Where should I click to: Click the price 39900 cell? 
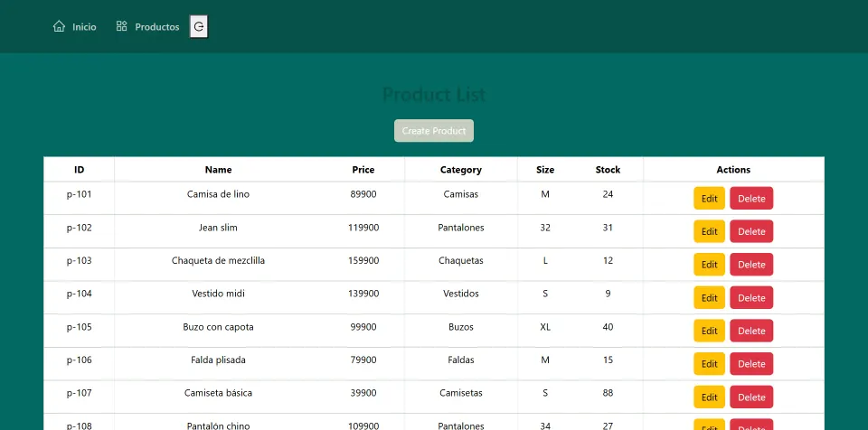363,397
